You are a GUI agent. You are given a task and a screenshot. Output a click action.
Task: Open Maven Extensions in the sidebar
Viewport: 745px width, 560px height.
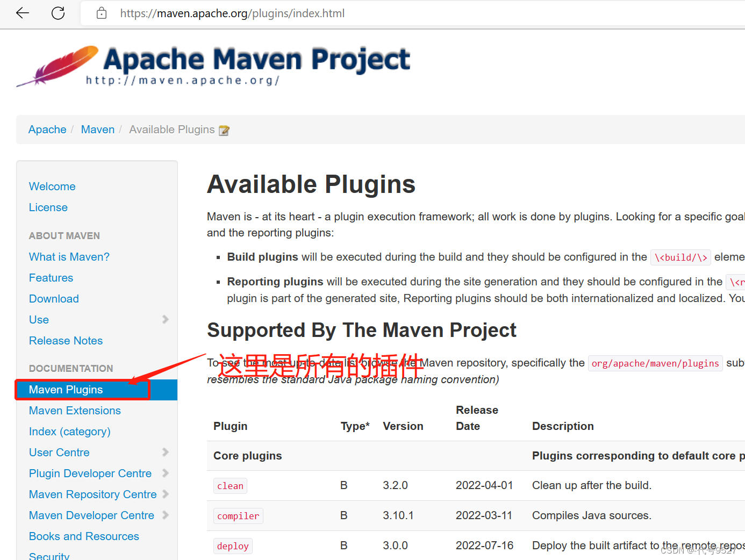pyautogui.click(x=75, y=411)
